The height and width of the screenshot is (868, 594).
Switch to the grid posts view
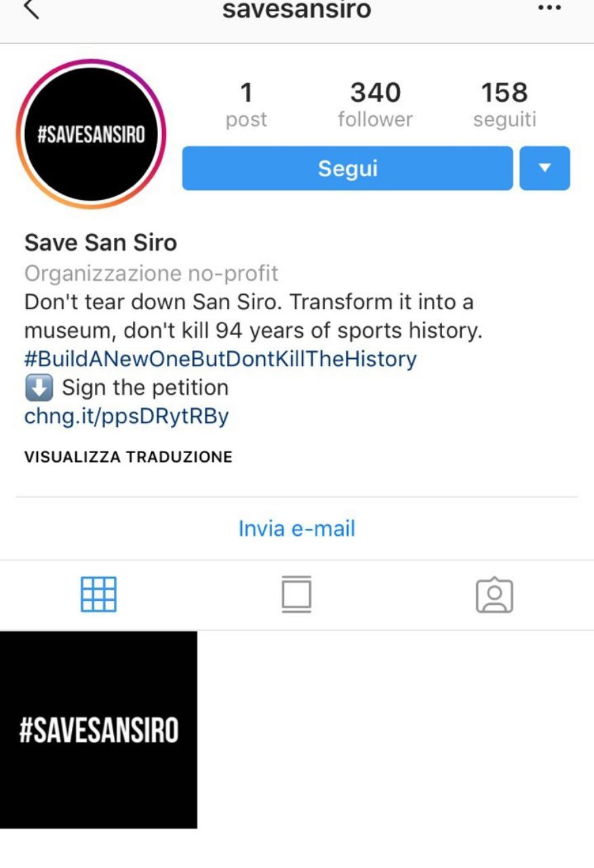(99, 595)
